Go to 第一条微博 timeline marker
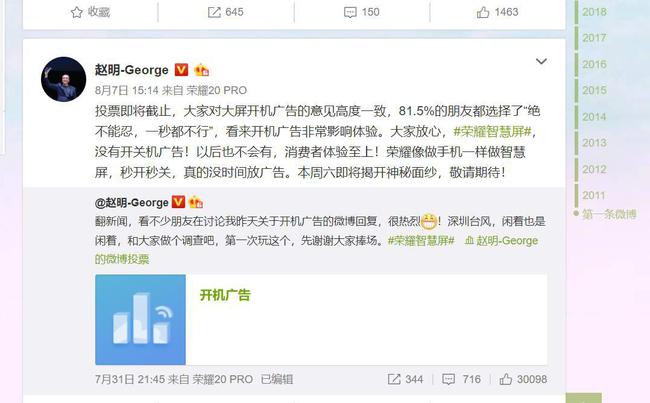Viewport: 650px width, 403px height. click(x=609, y=214)
